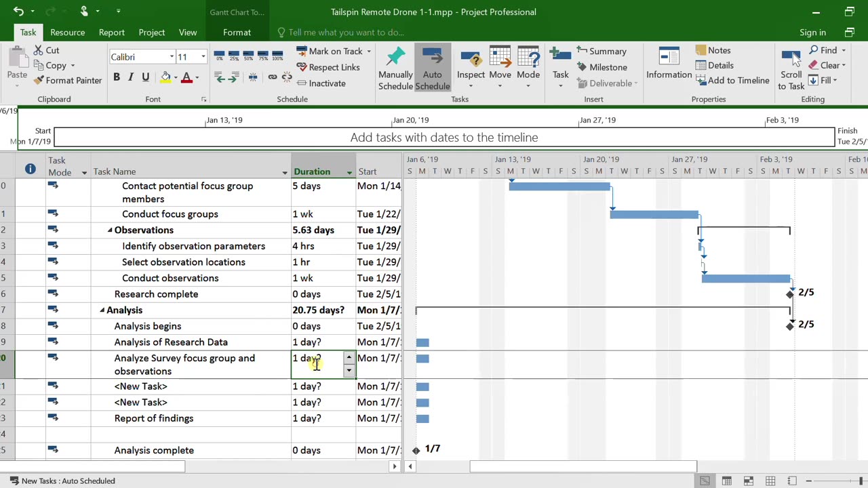Toggle Underline formatting
Viewport: 868px width, 488px height.
[x=145, y=77]
